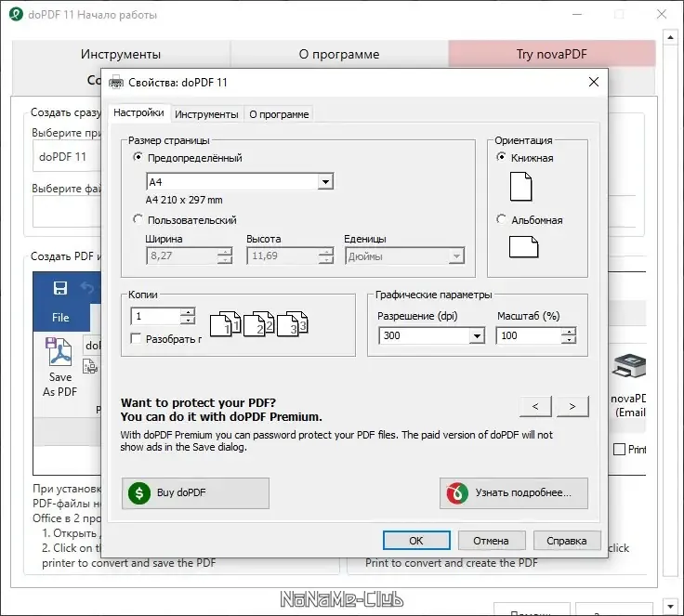Click the Ширина 8,27 field

pyautogui.click(x=182, y=256)
